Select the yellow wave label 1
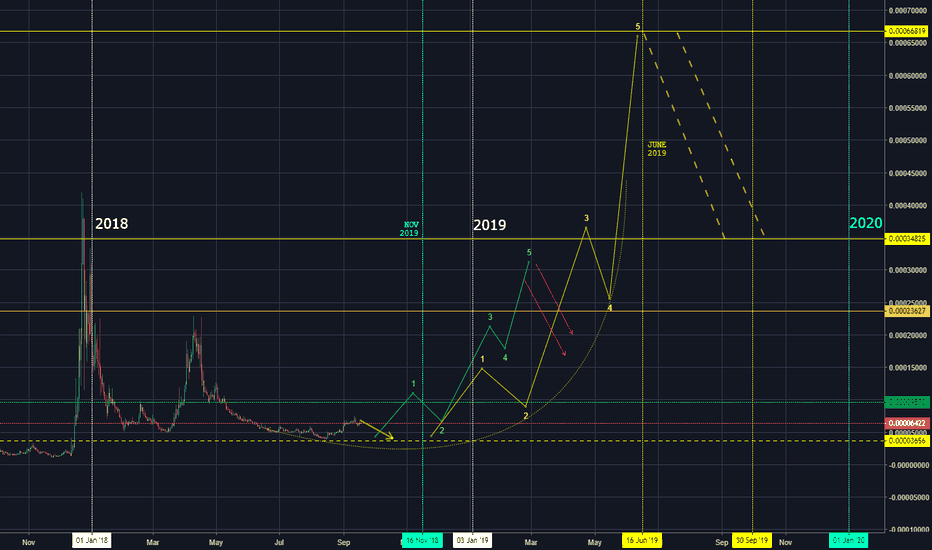Image resolution: width=932 pixels, height=550 pixels. point(482,359)
